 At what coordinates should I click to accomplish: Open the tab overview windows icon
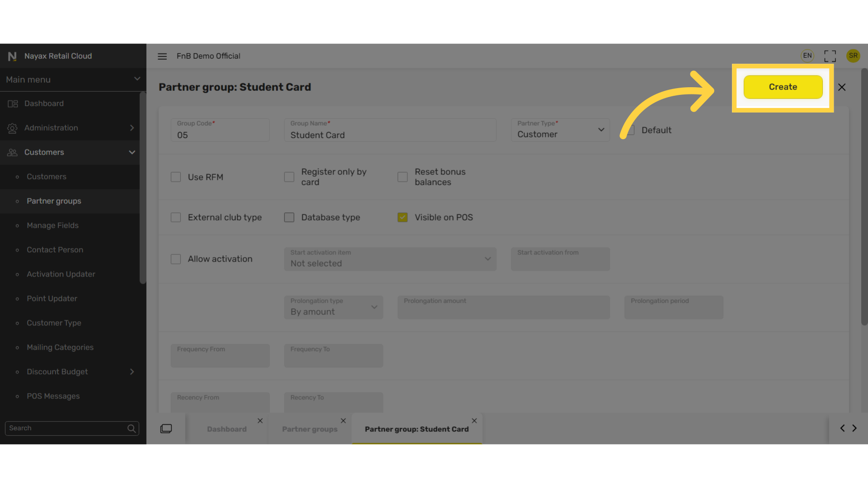tap(166, 428)
